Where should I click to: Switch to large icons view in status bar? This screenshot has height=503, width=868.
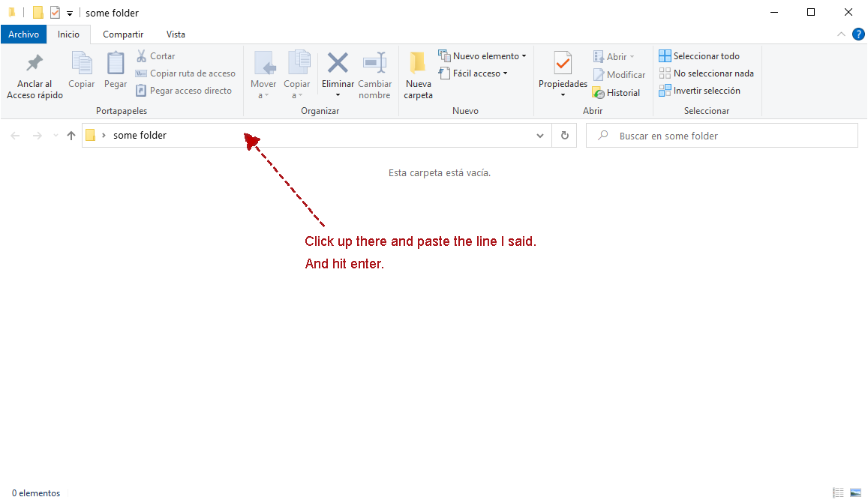[x=856, y=493]
